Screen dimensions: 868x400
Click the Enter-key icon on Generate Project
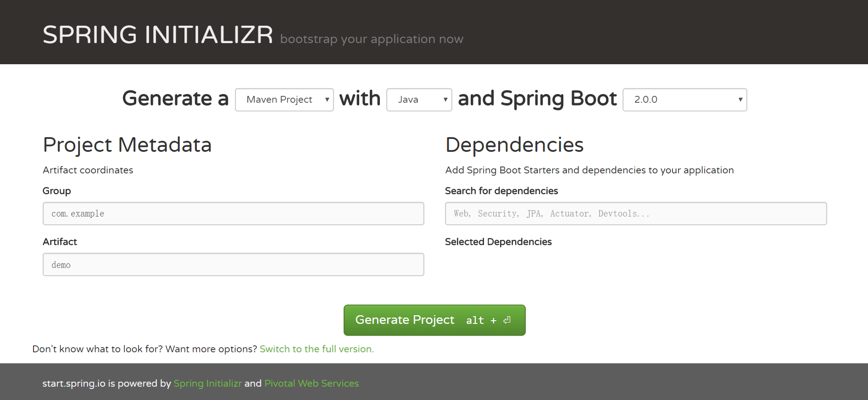[507, 320]
